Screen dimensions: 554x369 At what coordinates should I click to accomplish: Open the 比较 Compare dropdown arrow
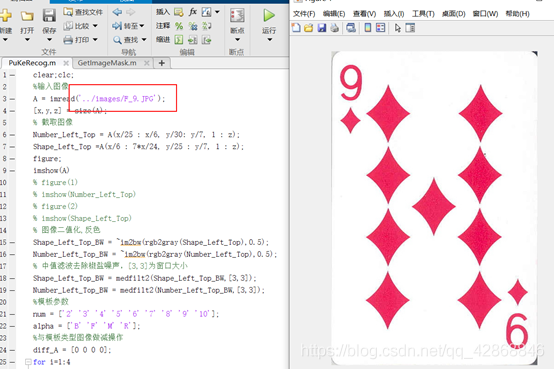tap(95, 26)
